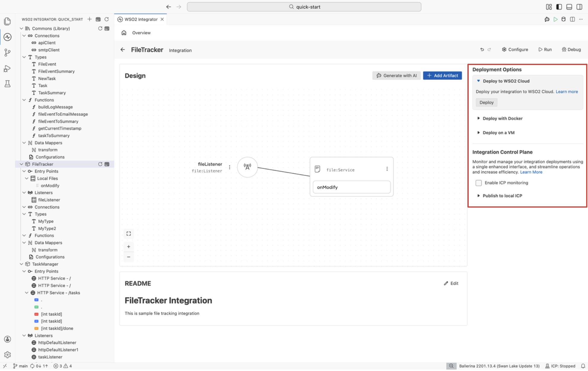The width and height of the screenshot is (588, 371).
Task: Click the Deploy button
Action: [486, 102]
